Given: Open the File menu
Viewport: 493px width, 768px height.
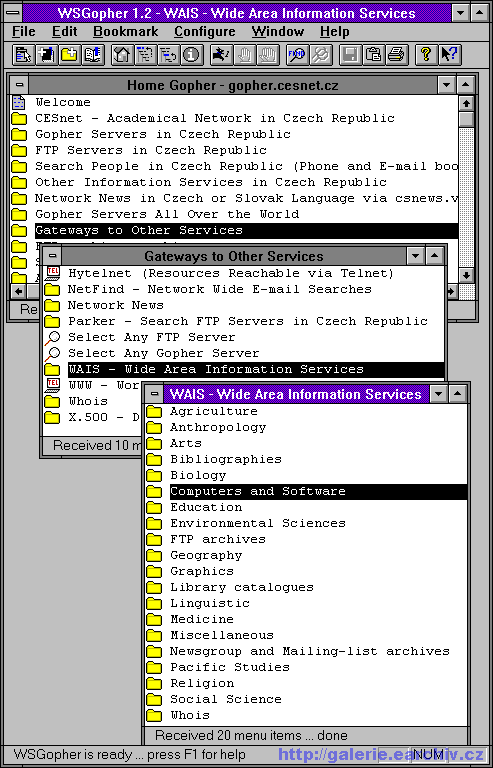Looking at the screenshot, I should pos(23,32).
